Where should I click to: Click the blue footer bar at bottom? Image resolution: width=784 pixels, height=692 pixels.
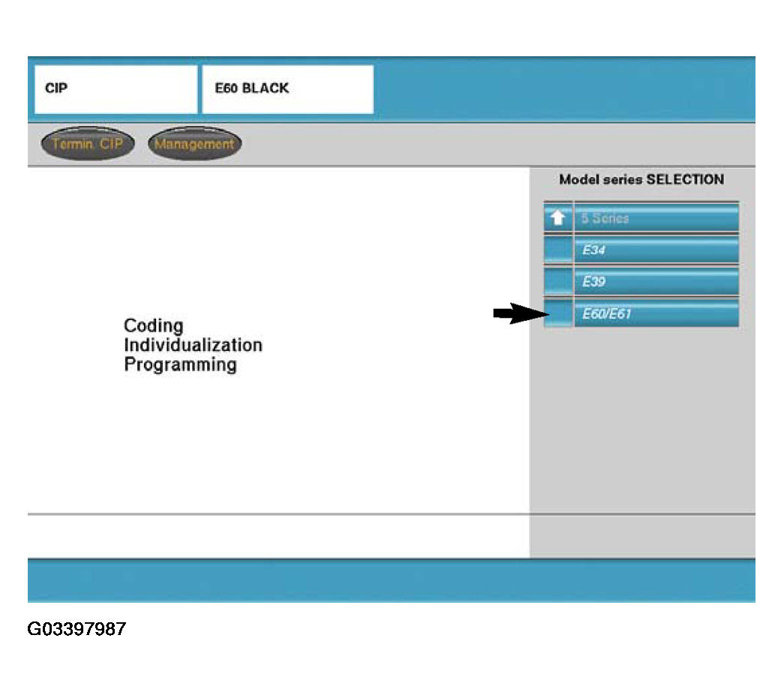click(391, 580)
